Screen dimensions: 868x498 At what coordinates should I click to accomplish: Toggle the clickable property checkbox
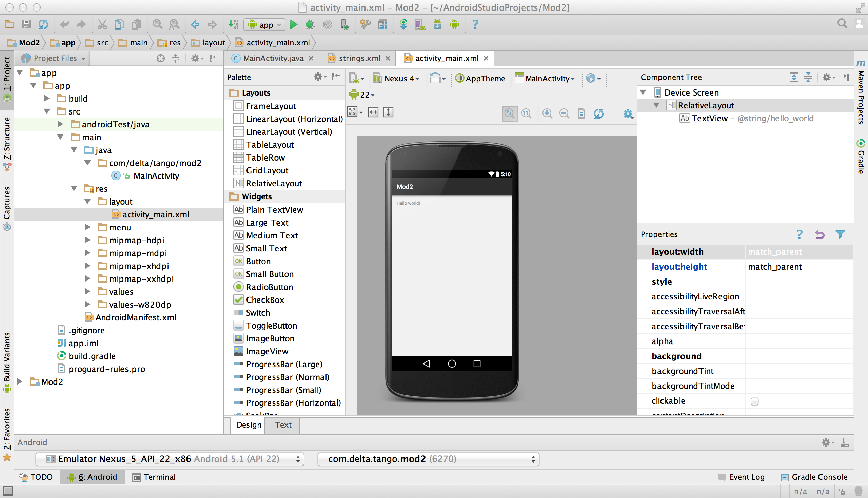coord(754,401)
